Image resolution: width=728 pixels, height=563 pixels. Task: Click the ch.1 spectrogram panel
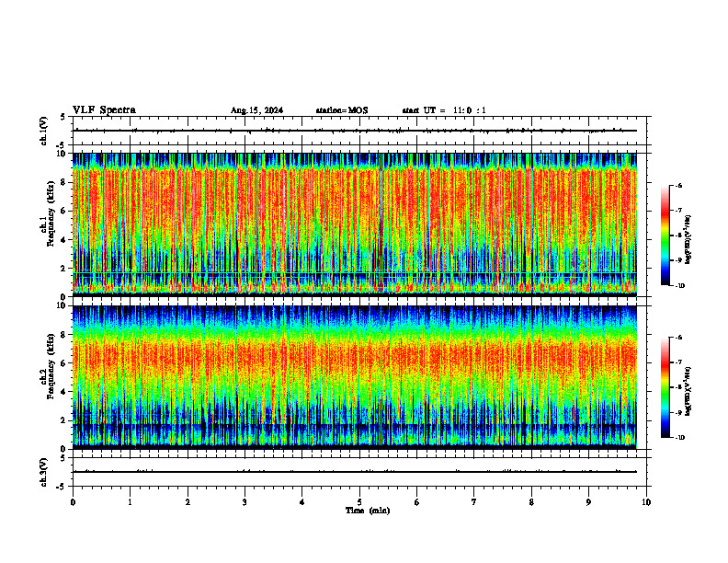point(355,224)
